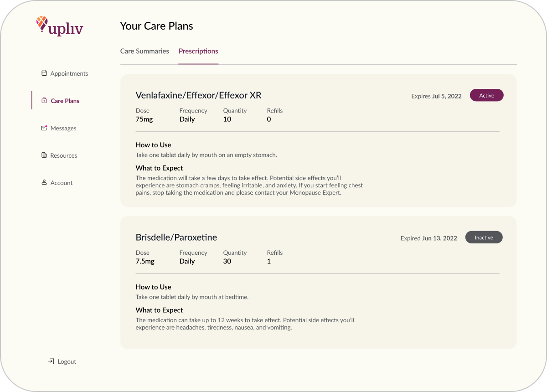This screenshot has width=547, height=392.
Task: Click the Your Care Plans heading
Action: click(156, 26)
